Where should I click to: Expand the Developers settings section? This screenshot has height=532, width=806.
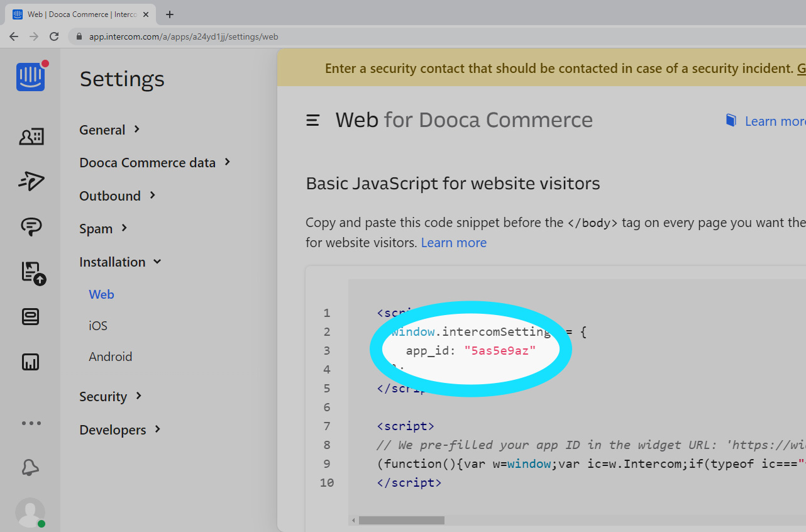tap(120, 429)
